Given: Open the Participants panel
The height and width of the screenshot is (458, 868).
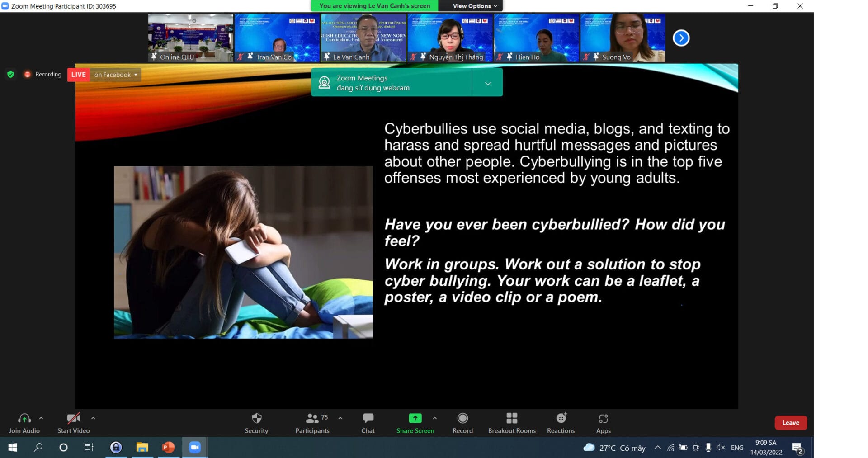Looking at the screenshot, I should (312, 423).
